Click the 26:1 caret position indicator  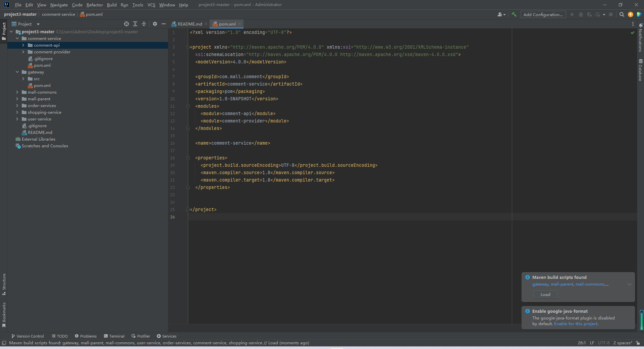click(582, 343)
